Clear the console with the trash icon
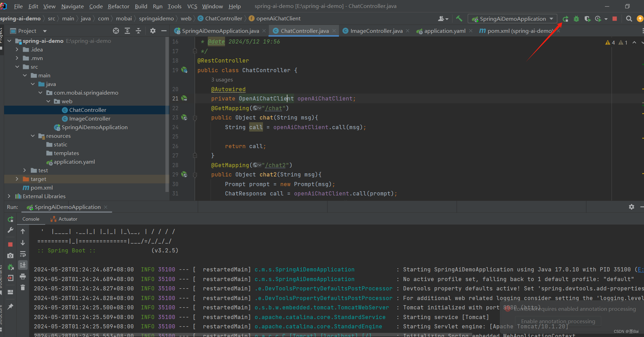Image resolution: width=644 pixels, height=337 pixels. pyautogui.click(x=23, y=287)
